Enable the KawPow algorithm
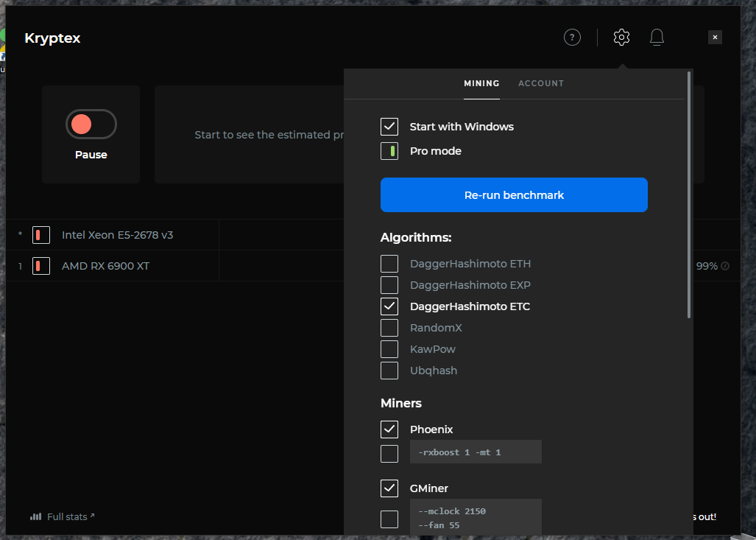Screen dimensions: 756x540 click(389, 349)
